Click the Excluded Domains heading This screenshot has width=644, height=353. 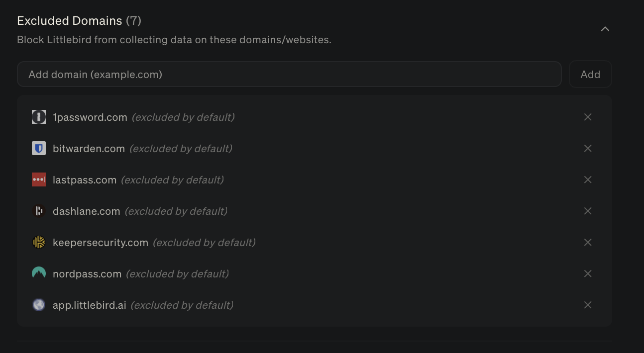click(70, 21)
